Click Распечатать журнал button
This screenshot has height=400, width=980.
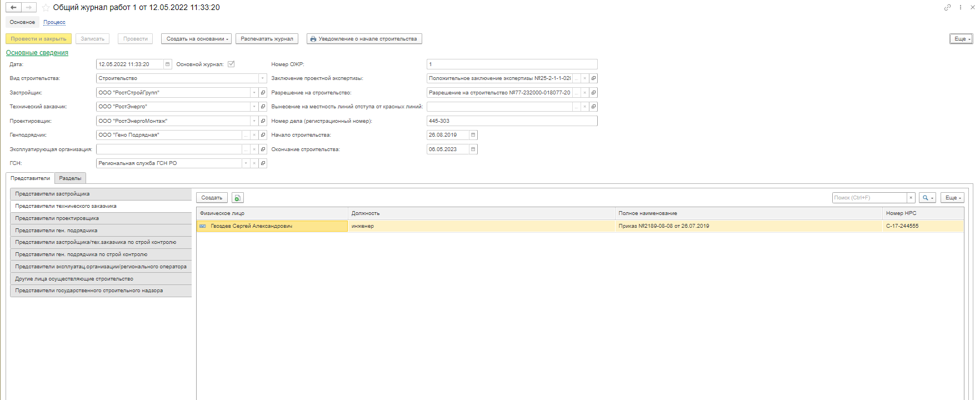click(x=267, y=39)
